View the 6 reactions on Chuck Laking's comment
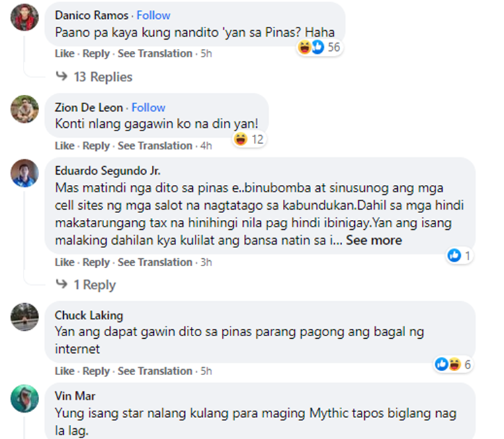The width and height of the screenshot is (504, 439). point(453,364)
